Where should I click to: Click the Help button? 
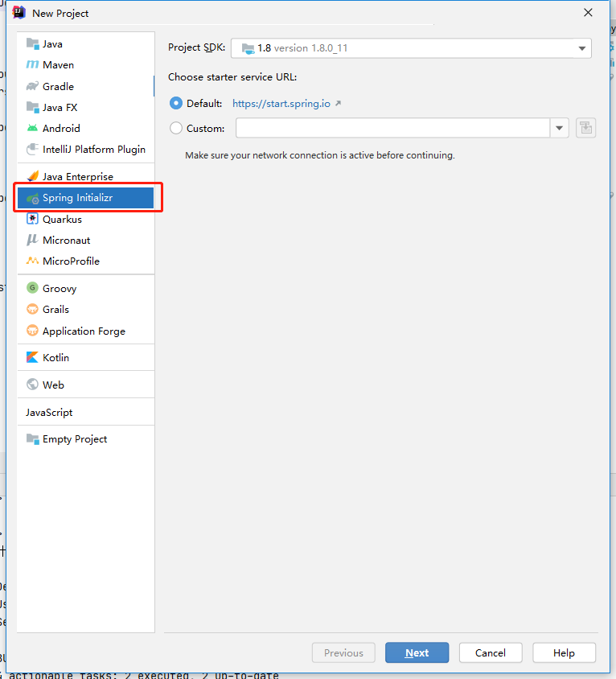pos(564,652)
